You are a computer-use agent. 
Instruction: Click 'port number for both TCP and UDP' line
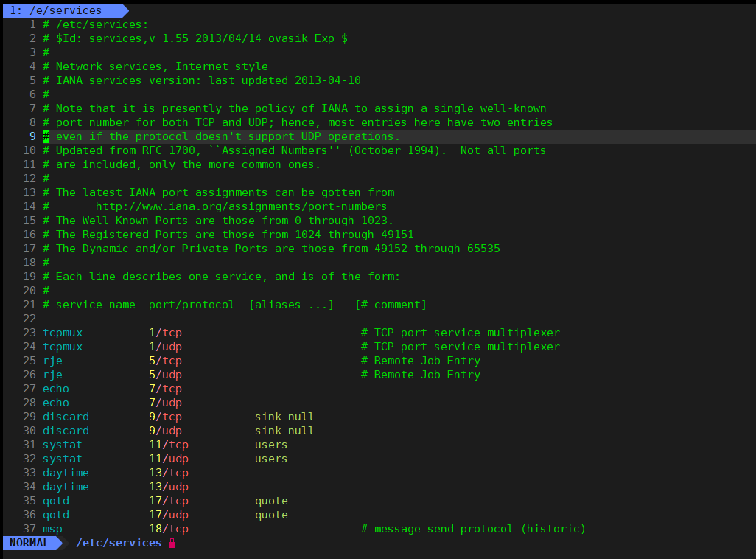(x=298, y=122)
